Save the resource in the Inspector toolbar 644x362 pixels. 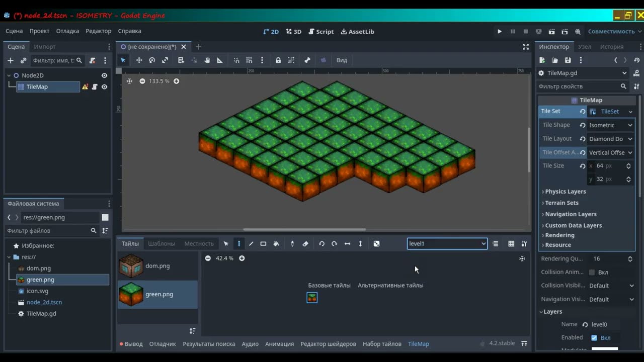(568, 60)
